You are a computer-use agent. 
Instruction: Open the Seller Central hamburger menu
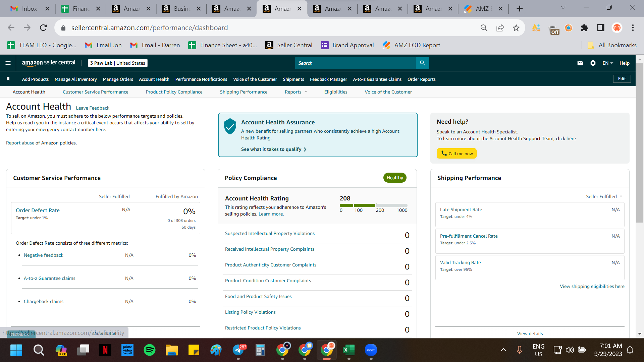point(8,63)
